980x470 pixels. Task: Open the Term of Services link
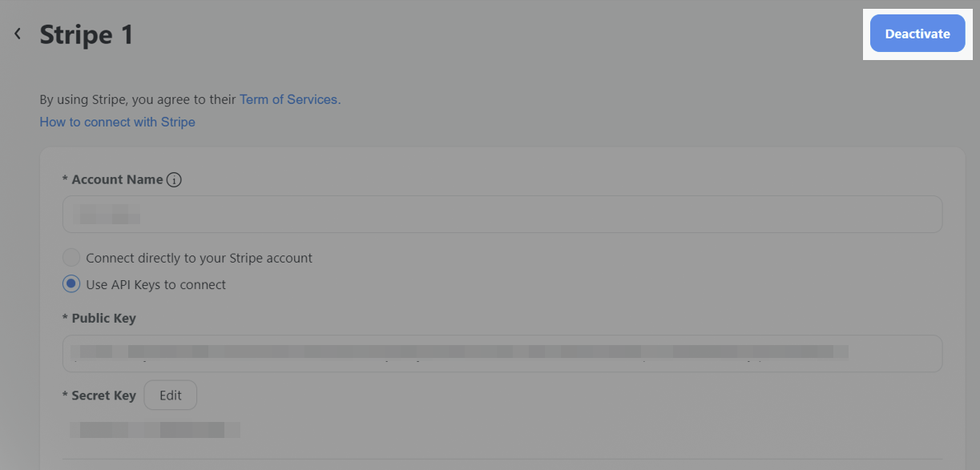(288, 99)
